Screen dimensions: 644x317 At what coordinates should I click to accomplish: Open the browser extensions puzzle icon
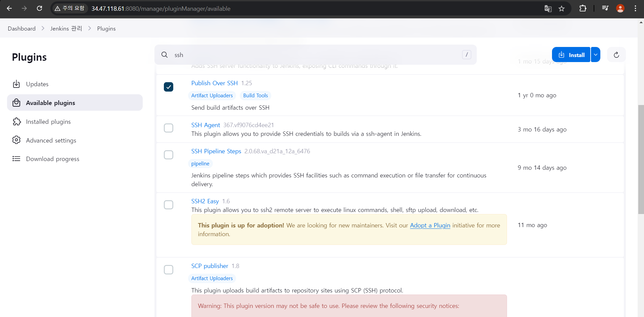click(x=583, y=8)
